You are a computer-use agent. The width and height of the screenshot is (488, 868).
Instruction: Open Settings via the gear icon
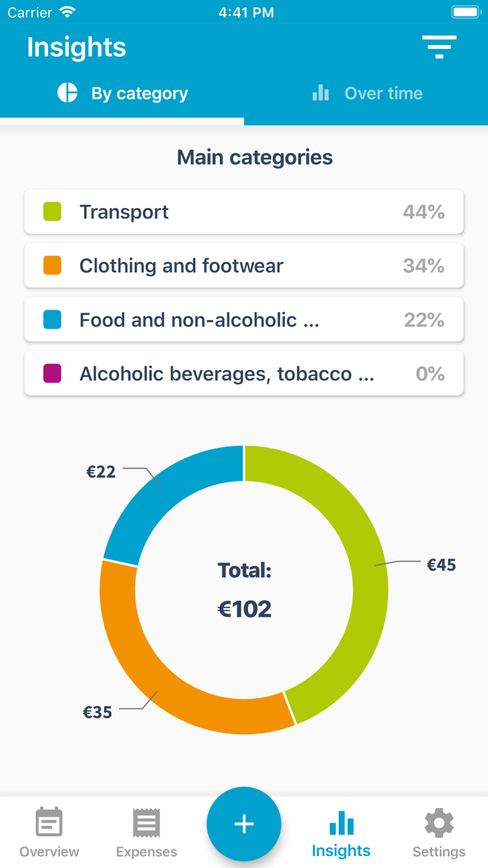tap(439, 823)
